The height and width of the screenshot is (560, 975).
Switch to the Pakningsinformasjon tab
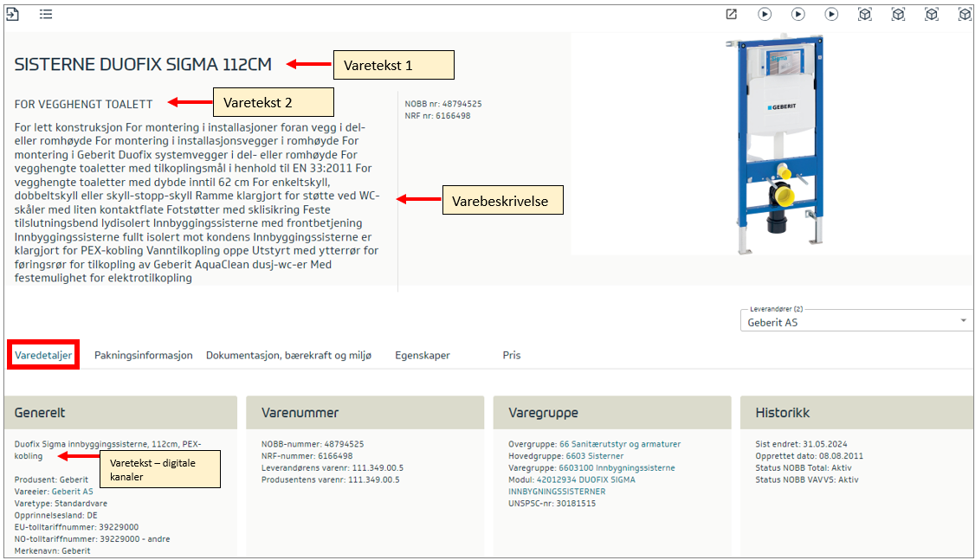click(x=143, y=355)
